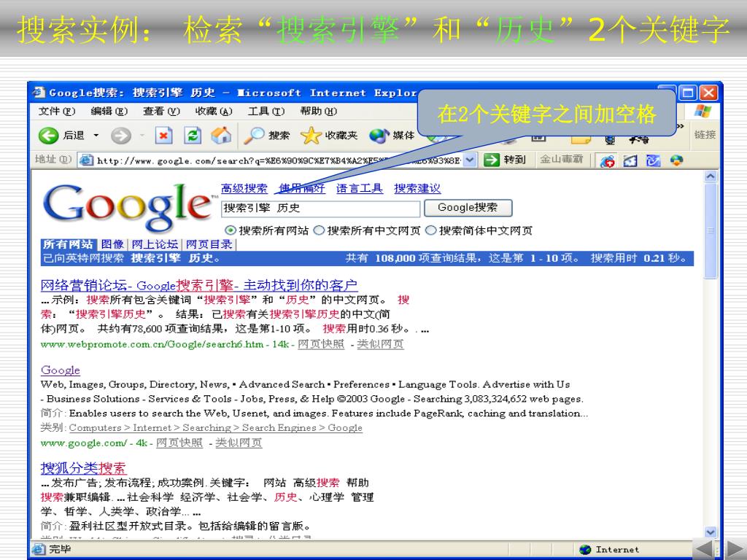Screen dimensions: 747x560
Task: Click the 链接 links bar label
Action: 705,135
